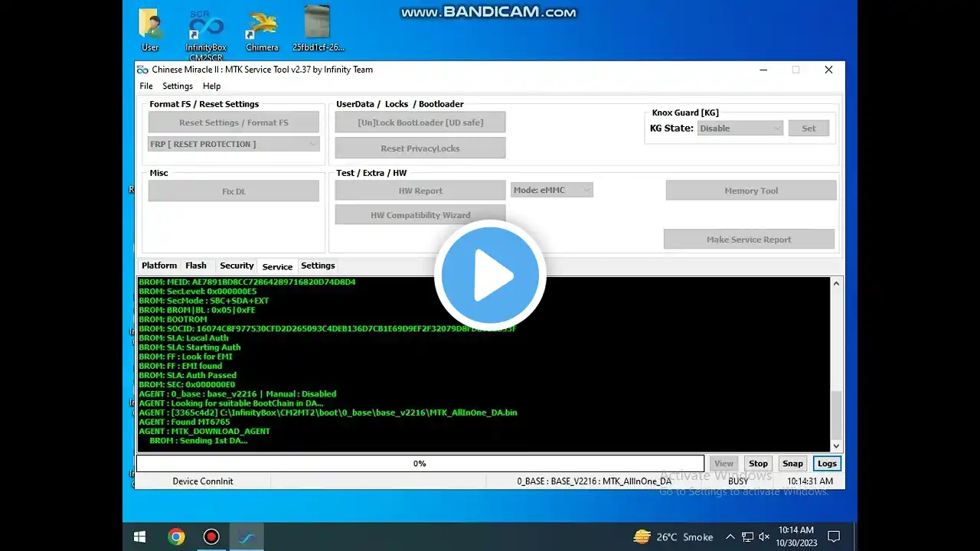Open the User desktop folder icon

[x=150, y=30]
